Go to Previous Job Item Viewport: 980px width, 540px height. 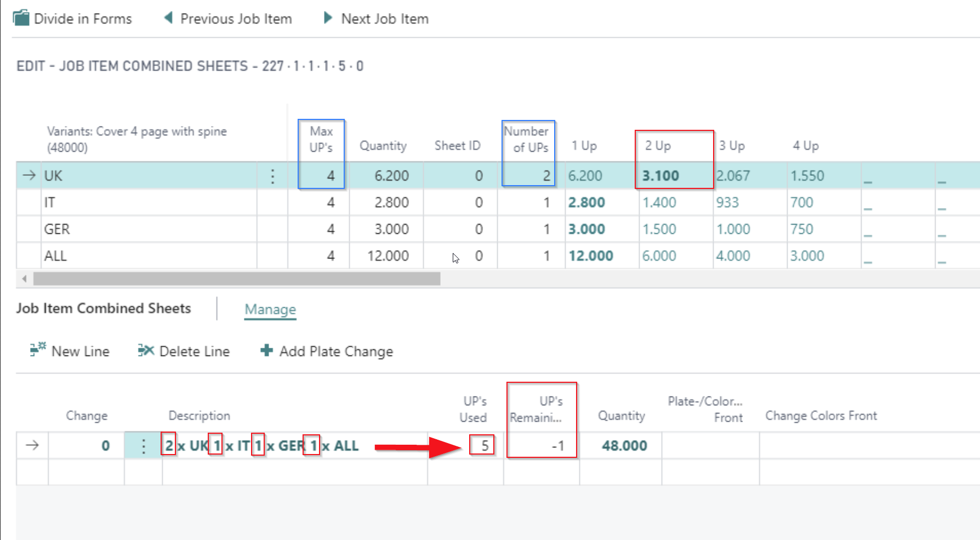tap(236, 19)
